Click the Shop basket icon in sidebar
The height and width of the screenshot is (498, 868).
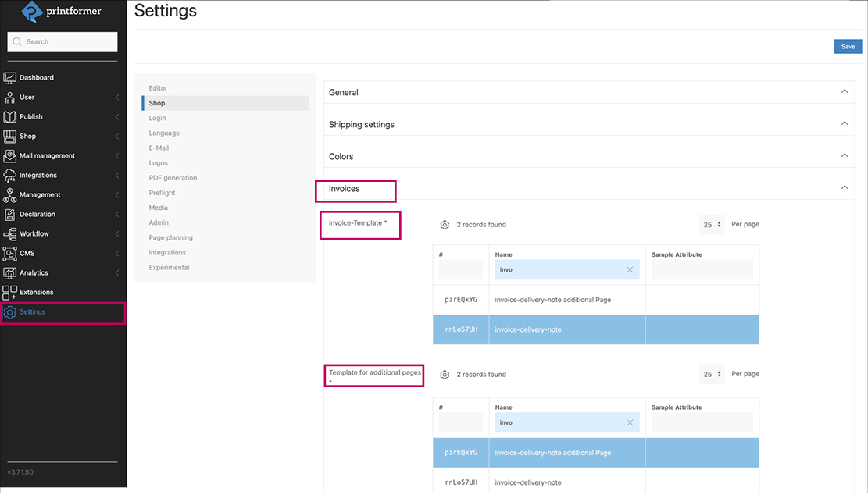(x=9, y=136)
